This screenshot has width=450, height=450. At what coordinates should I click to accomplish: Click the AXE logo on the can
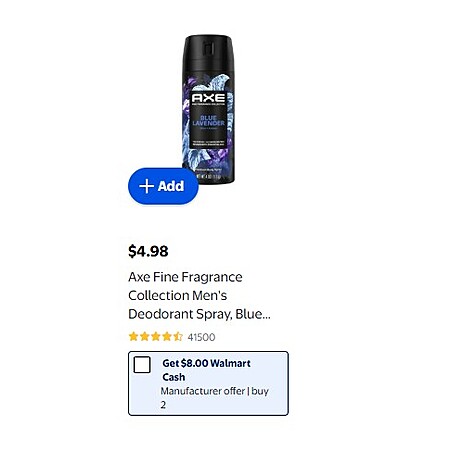[208, 98]
